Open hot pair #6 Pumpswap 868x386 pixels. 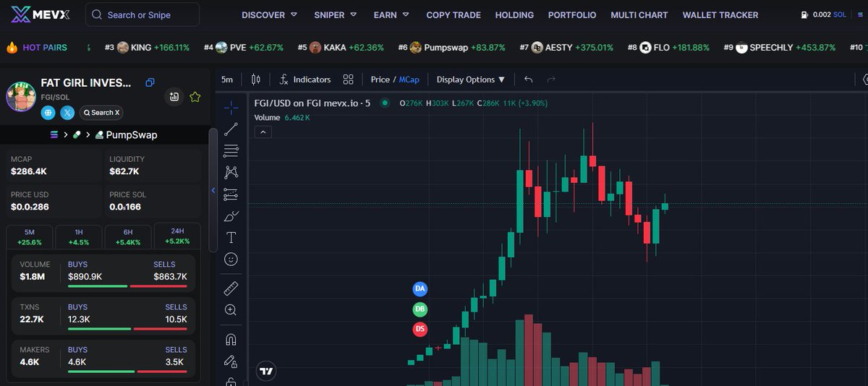click(451, 48)
